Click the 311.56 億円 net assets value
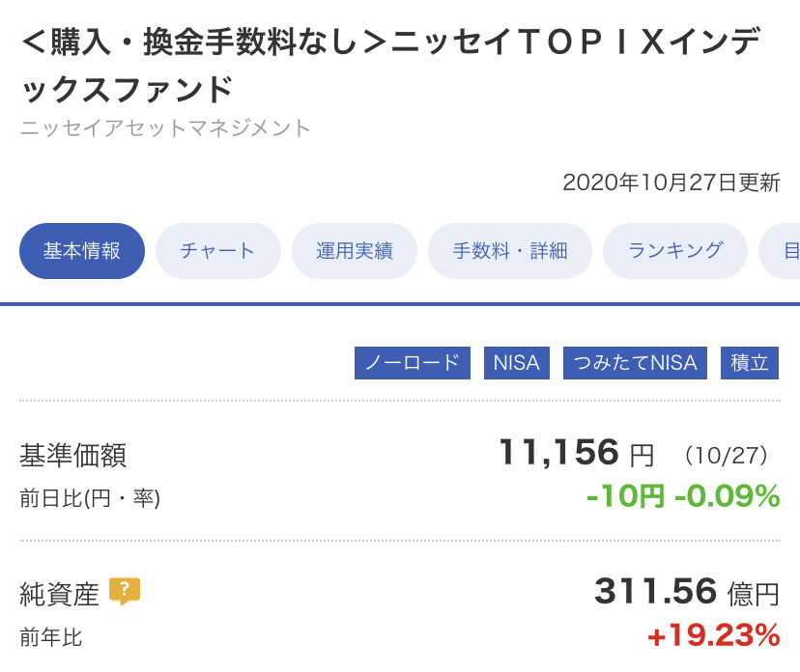This screenshot has height=672, width=800. point(687,592)
